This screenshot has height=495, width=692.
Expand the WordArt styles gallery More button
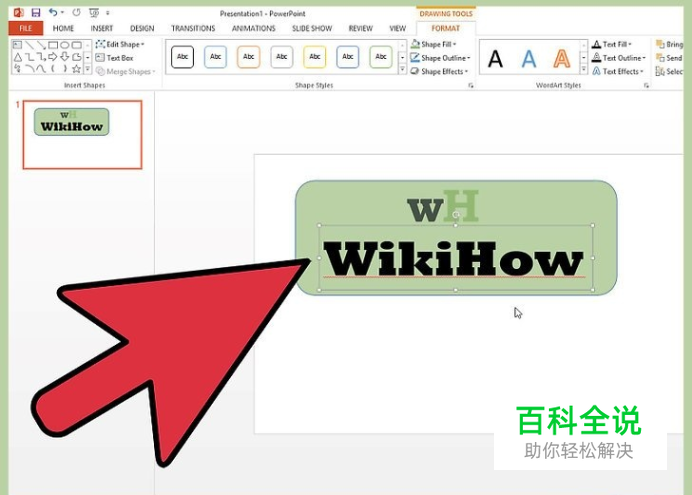pos(583,69)
